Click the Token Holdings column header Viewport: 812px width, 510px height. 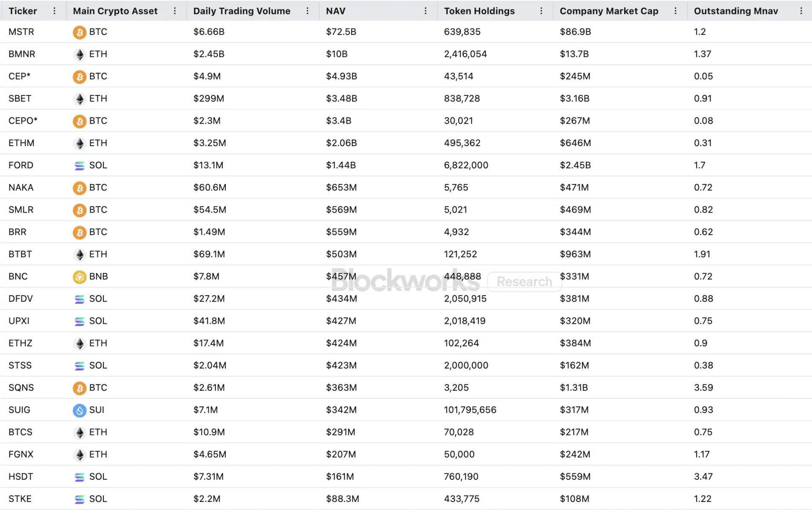pos(479,11)
